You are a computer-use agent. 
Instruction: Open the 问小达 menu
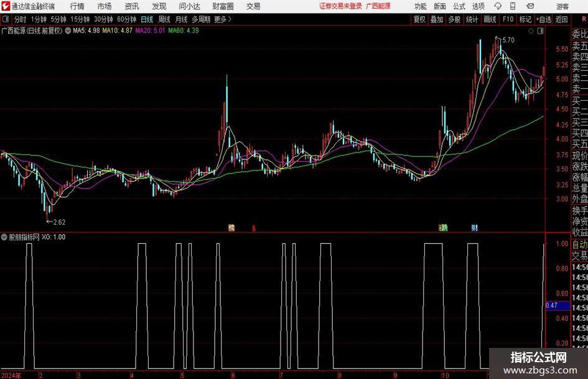tap(189, 6)
